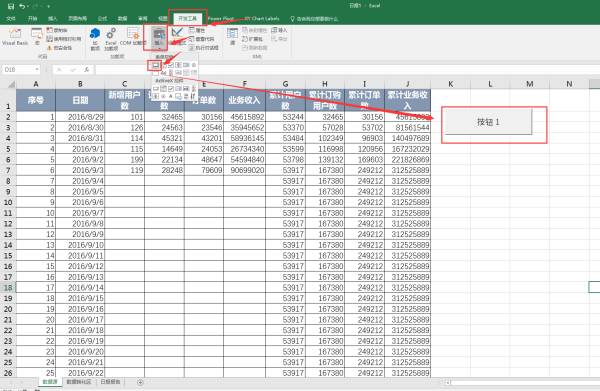Open the Visual Basic editor

tap(15, 37)
